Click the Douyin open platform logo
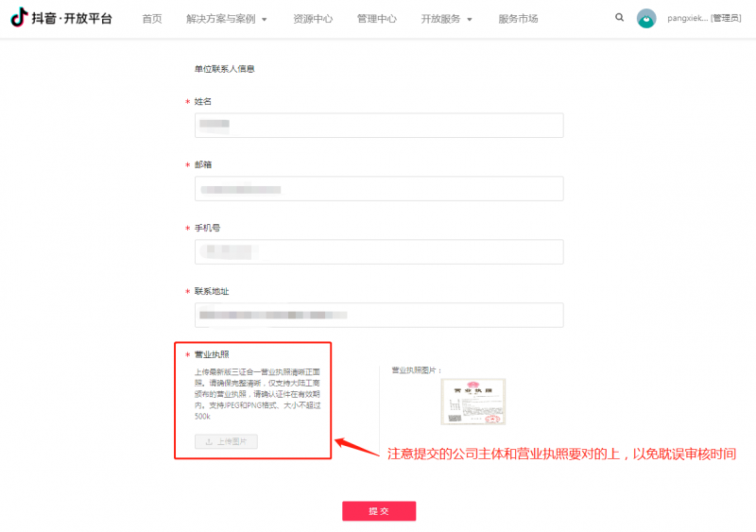Screen dimensions: 756x532 (61, 18)
